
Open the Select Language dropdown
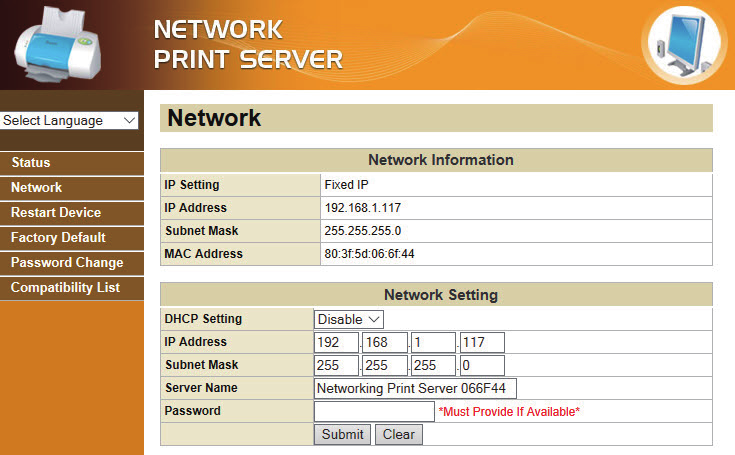click(69, 120)
